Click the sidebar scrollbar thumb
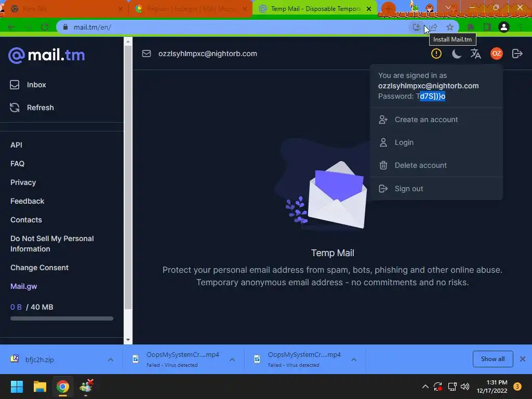532x399 pixels. coord(128,177)
